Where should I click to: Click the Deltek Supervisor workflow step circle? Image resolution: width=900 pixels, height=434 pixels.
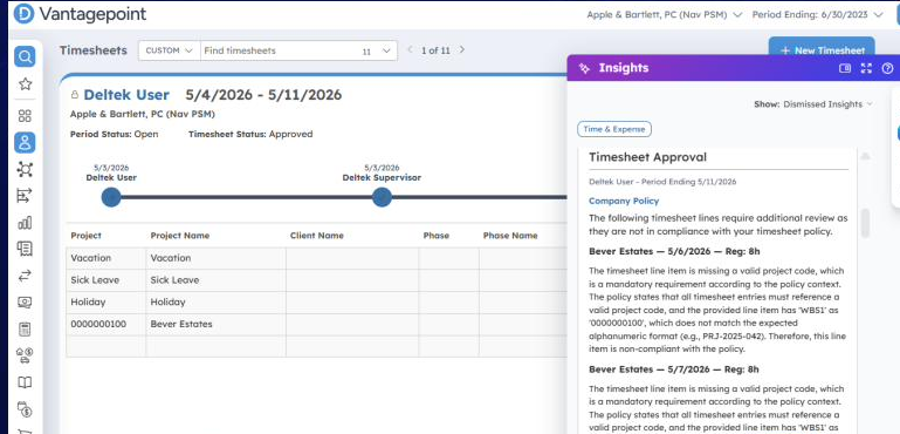[x=382, y=197]
